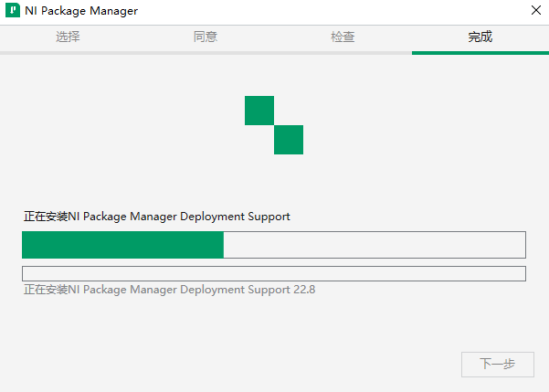This screenshot has width=549, height=392.
Task: Close the NI Package Manager window
Action: (x=535, y=10)
